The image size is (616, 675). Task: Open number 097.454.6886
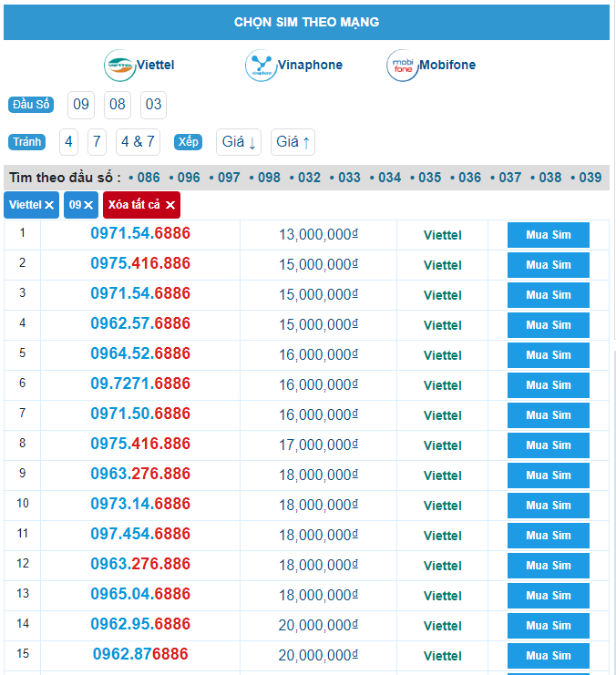(x=140, y=534)
